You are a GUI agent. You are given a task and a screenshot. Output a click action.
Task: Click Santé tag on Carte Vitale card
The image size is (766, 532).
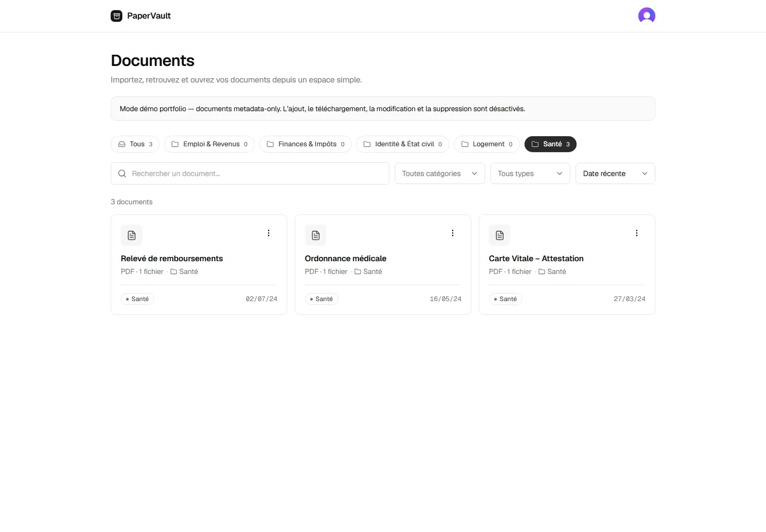point(505,299)
